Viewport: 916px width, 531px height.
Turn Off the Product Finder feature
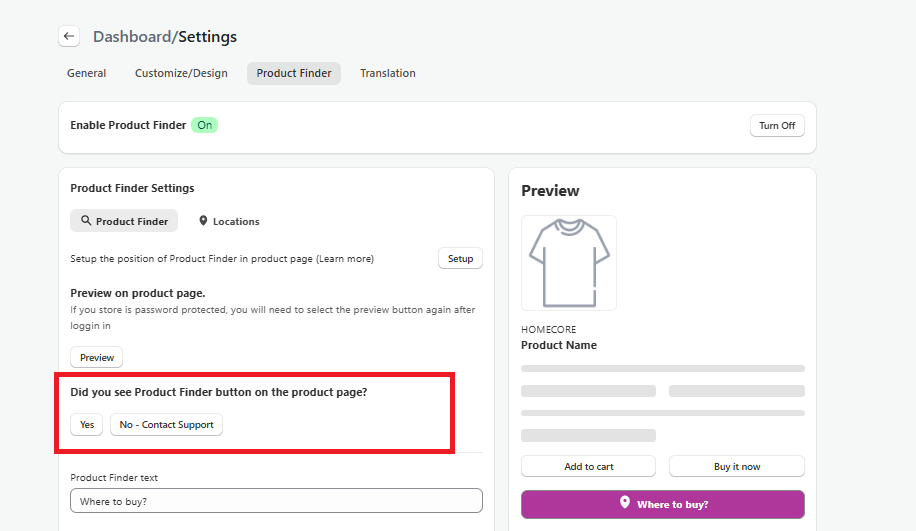(777, 126)
